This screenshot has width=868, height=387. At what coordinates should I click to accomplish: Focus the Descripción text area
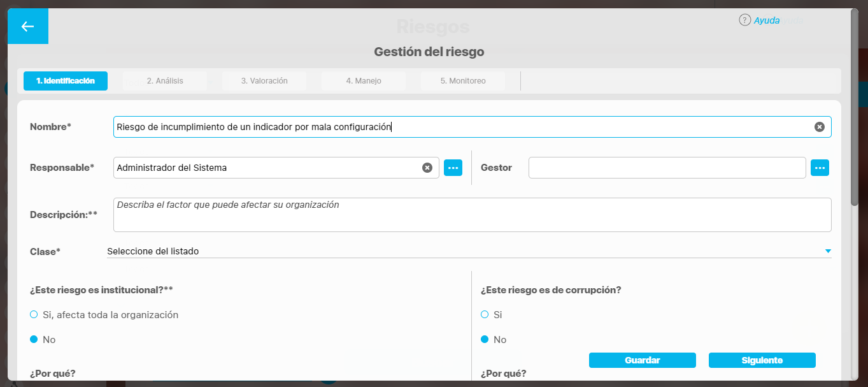[x=472, y=215]
